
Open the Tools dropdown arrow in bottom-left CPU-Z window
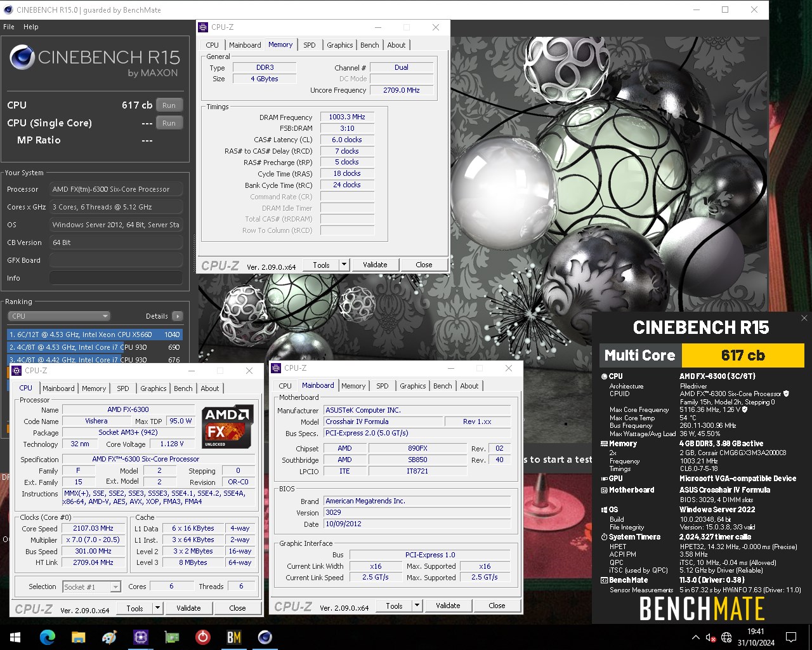click(x=158, y=608)
